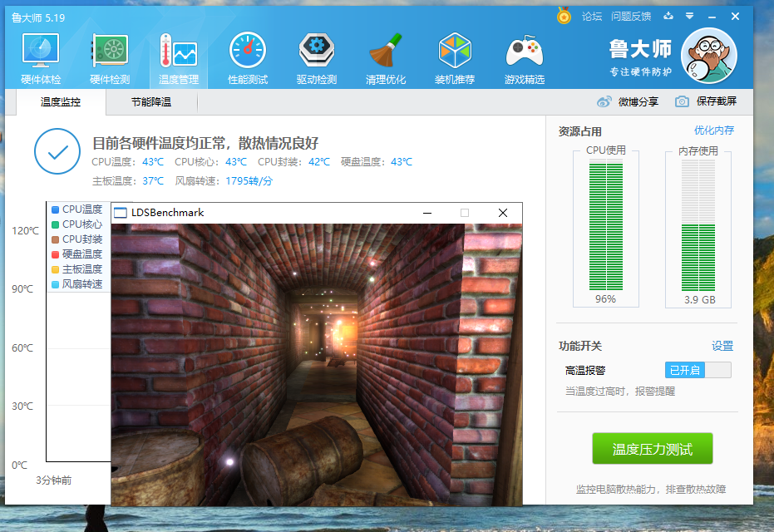This screenshot has width=774, height=532.
Task: Open the 游戏精选 gamepad icon
Action: click(525, 58)
